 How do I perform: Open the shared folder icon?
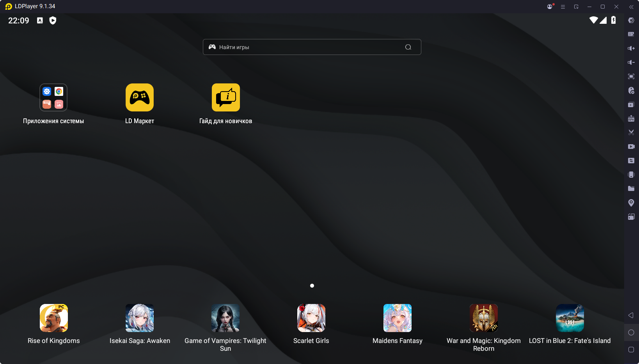[x=631, y=189]
